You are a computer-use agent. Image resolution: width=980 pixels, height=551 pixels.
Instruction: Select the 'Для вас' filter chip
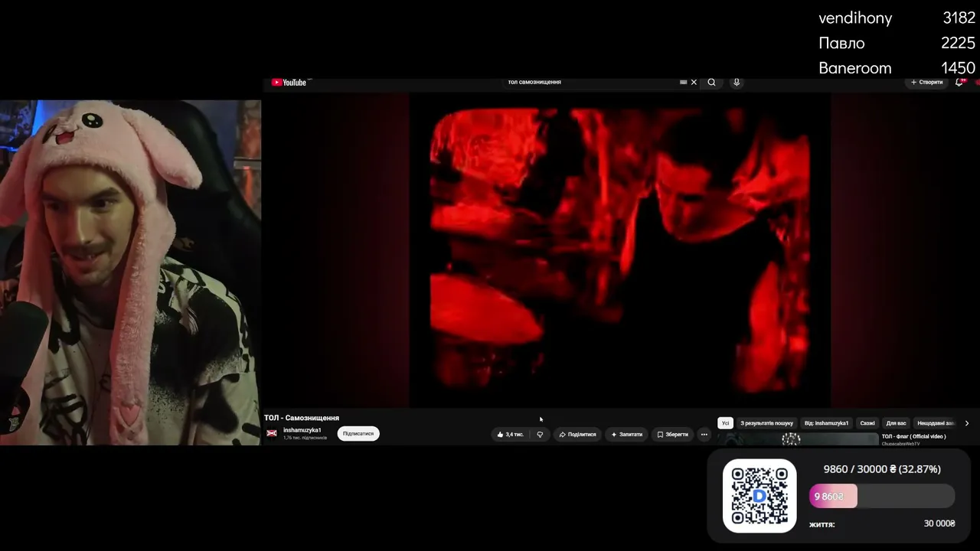coord(896,423)
